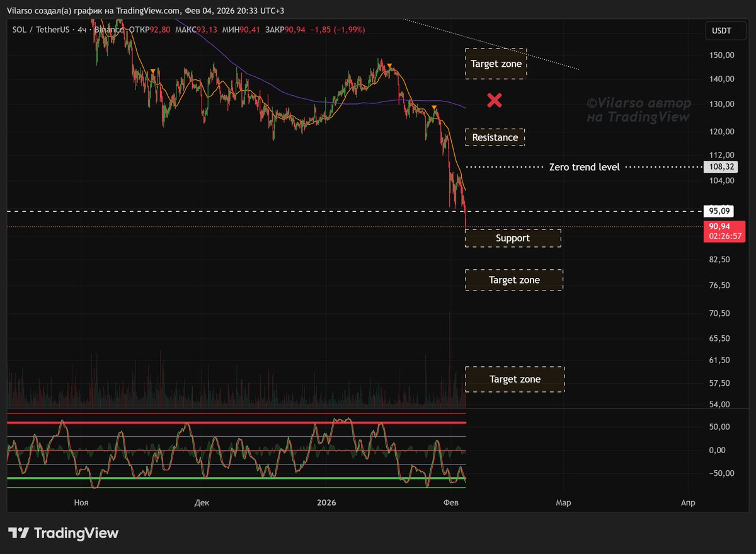756x554 pixels.
Task: Click the ОТКР 92,80 open value
Action: (150, 30)
